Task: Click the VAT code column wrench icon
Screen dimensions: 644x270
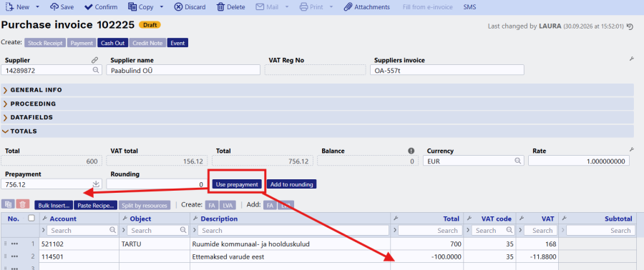Action: click(469, 219)
